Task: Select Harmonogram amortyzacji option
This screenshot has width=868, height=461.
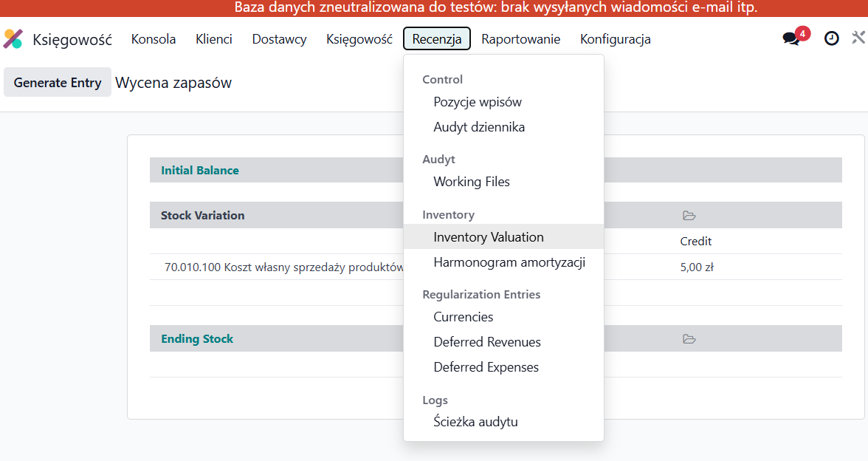Action: [509, 262]
